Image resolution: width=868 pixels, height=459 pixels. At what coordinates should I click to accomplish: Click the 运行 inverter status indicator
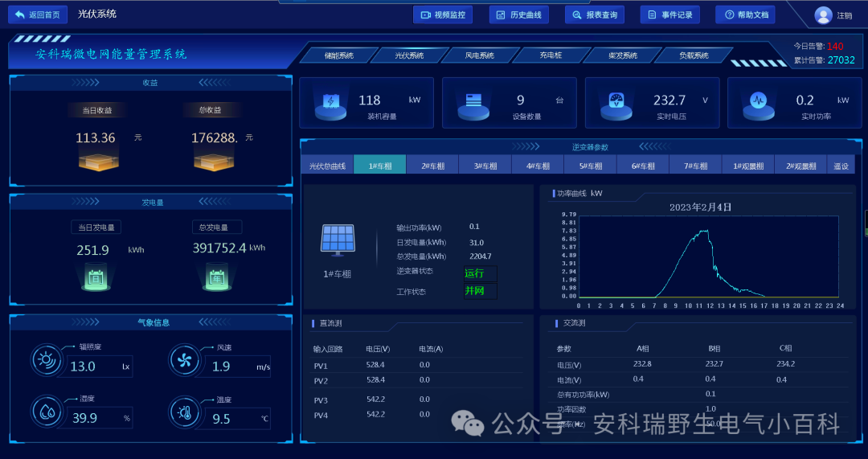tap(480, 273)
